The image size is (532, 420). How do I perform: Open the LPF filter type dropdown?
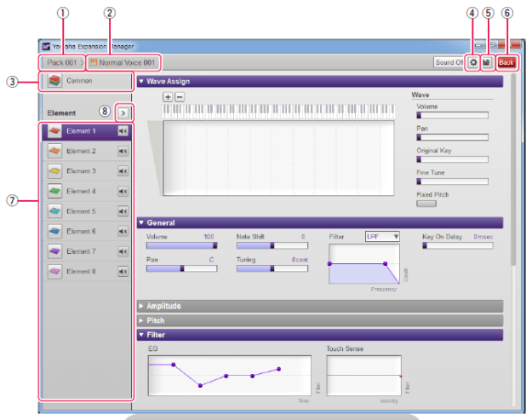(x=382, y=236)
